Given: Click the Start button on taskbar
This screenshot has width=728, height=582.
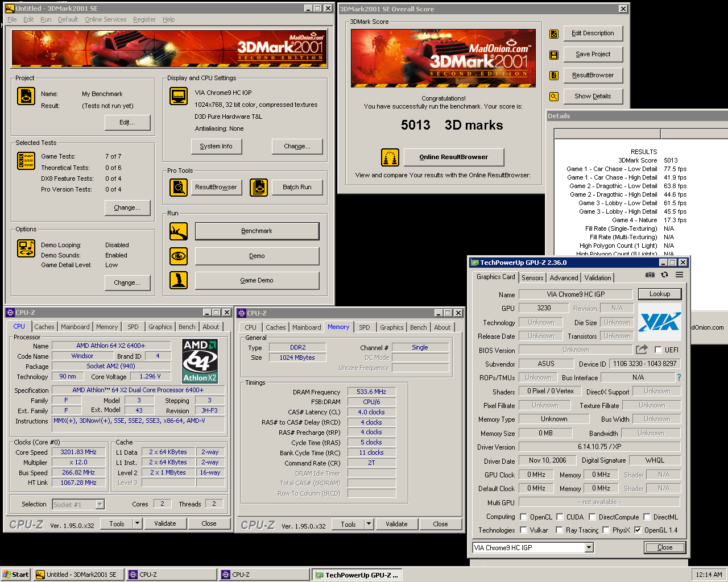Looking at the screenshot, I should tap(16, 575).
